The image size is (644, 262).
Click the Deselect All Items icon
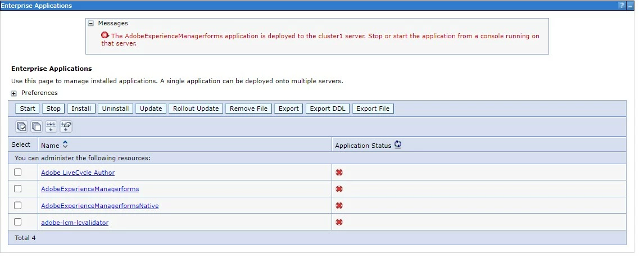tap(37, 127)
